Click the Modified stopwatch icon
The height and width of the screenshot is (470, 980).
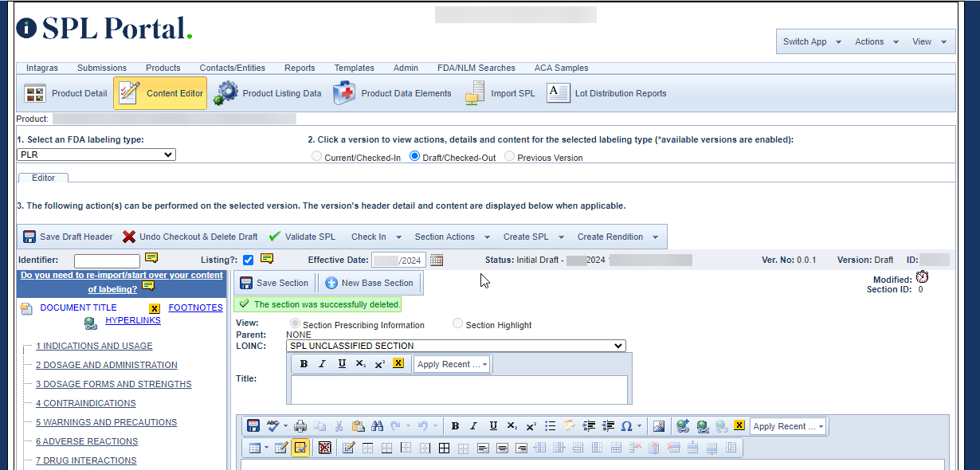click(923, 277)
